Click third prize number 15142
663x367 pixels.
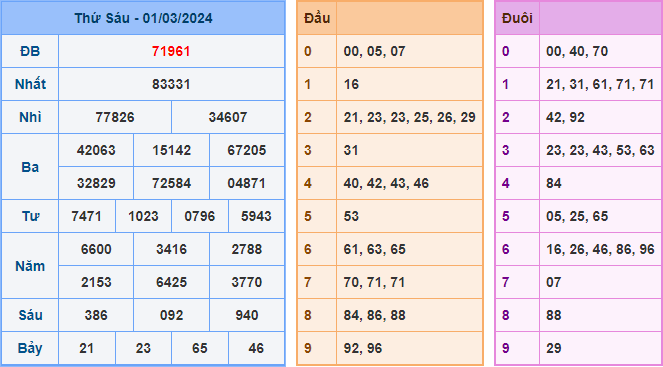[x=171, y=150]
